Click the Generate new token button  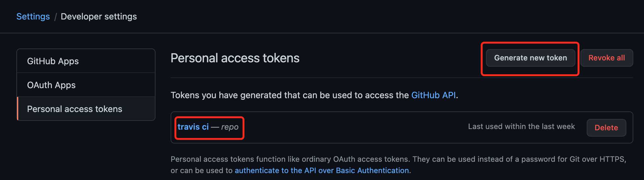[x=530, y=58]
